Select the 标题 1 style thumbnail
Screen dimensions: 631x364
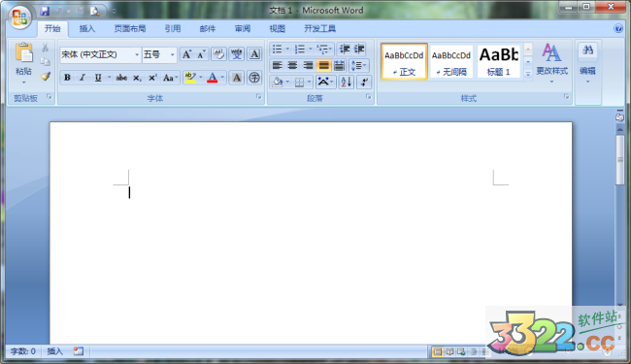click(499, 61)
